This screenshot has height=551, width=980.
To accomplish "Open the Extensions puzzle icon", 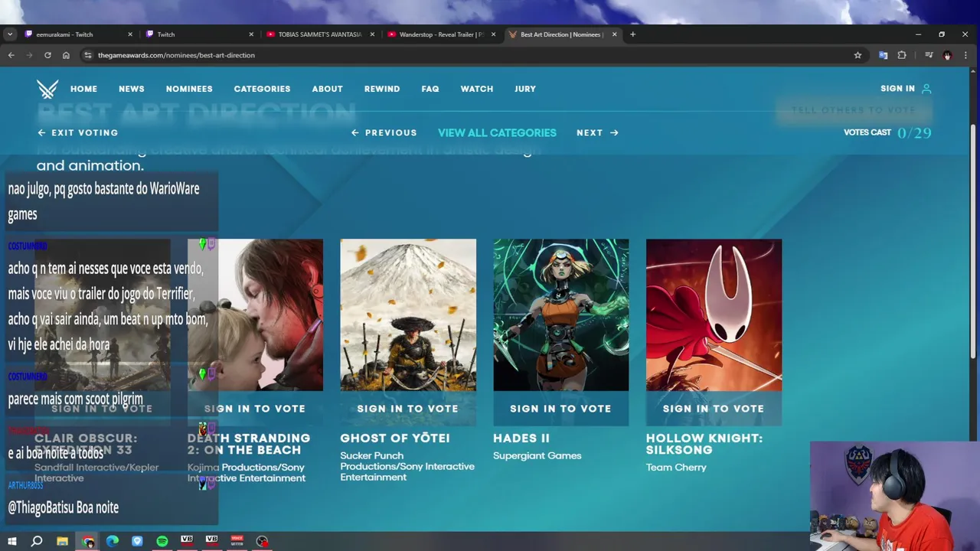I will [902, 55].
